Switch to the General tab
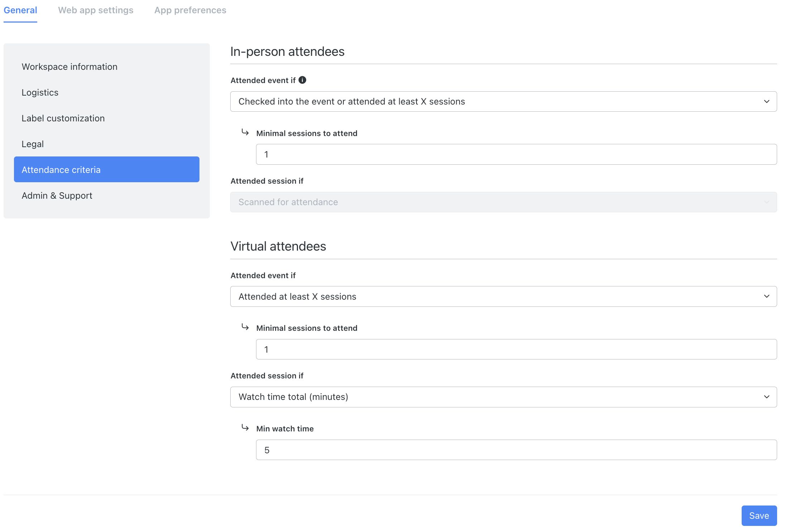Screen dimensions: 790x532 point(20,10)
